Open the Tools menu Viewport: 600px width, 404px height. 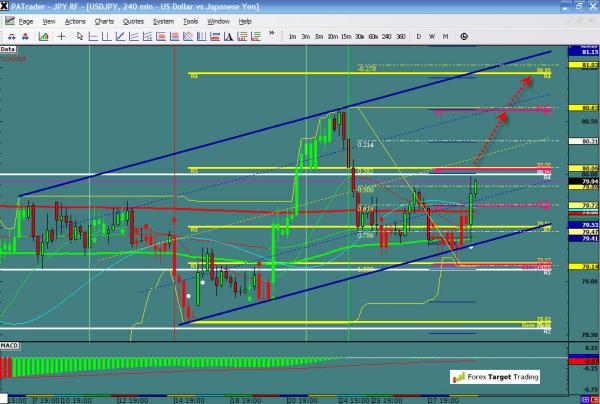pos(190,20)
